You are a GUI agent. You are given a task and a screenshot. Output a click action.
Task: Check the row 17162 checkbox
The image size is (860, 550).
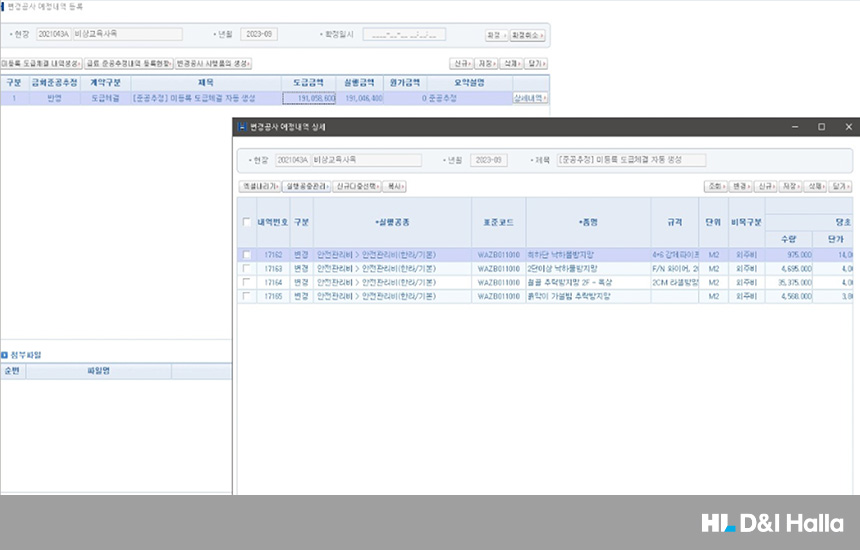tap(247, 255)
